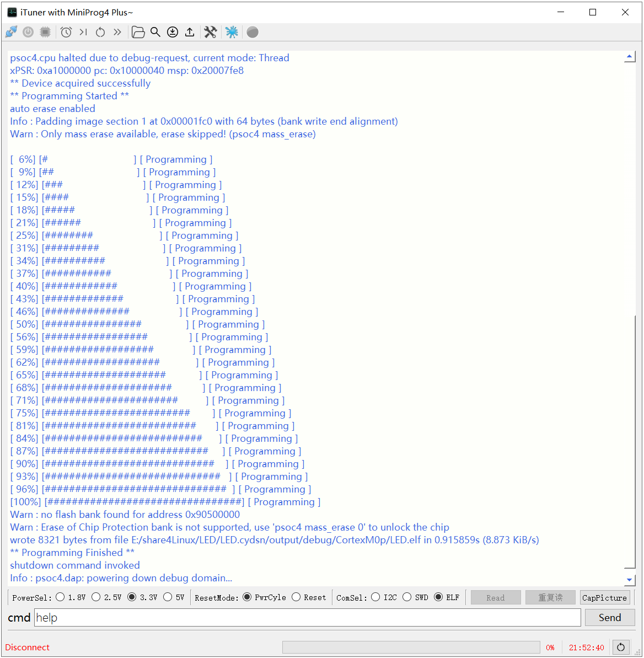Click the step-to-end arrow icon
The image size is (644, 658).
click(83, 32)
